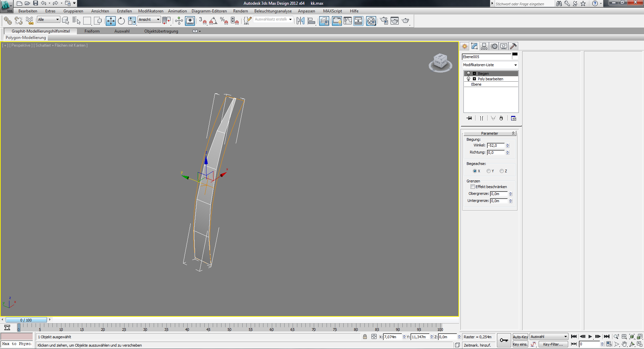Image resolution: width=644 pixels, height=349 pixels.
Task: Open the Rendern menu
Action: 241,11
